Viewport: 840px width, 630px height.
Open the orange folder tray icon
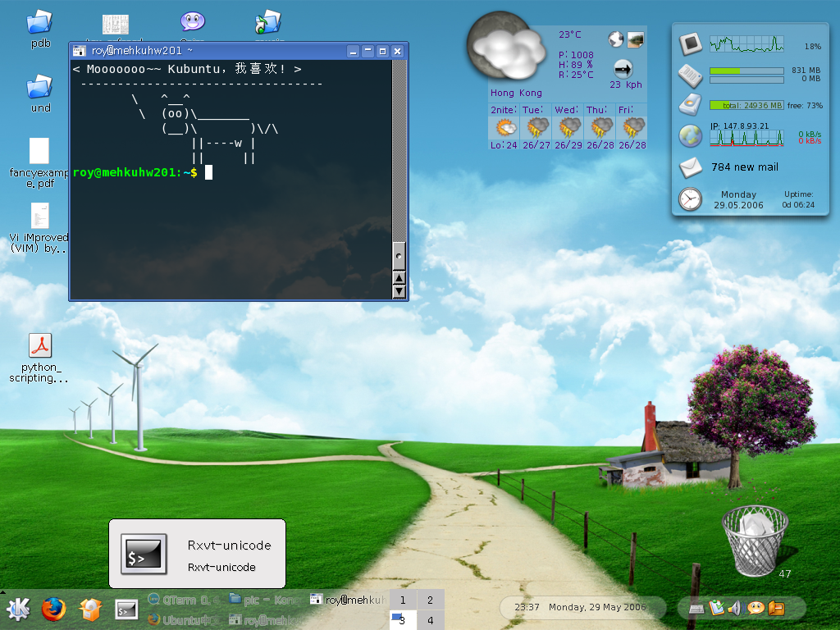(x=776, y=608)
